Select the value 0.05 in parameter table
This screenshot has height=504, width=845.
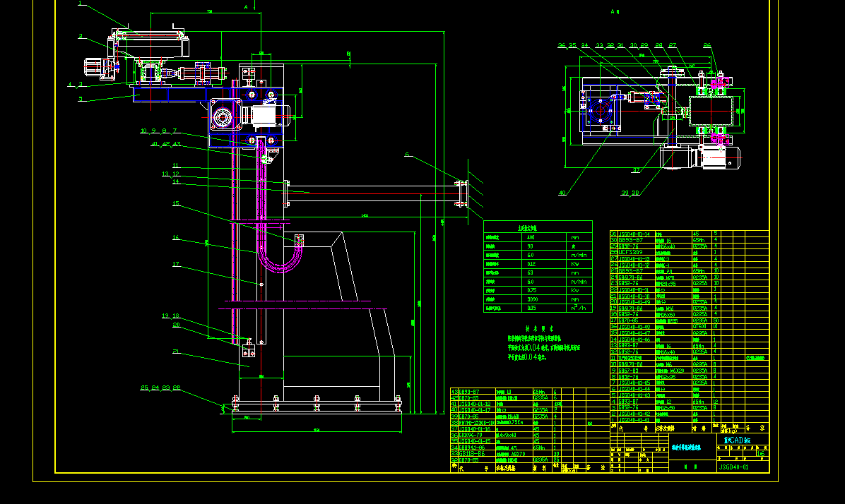coord(531,308)
